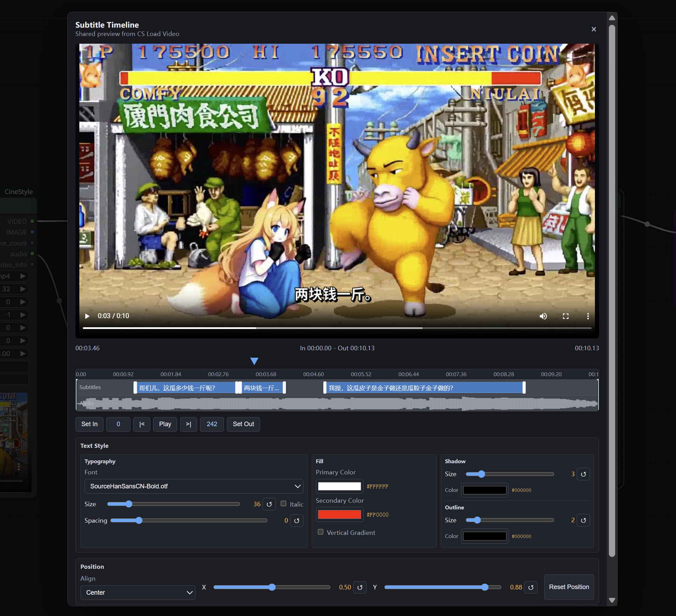Click the Reset Position button
Image resolution: width=676 pixels, height=616 pixels.
coord(569,587)
